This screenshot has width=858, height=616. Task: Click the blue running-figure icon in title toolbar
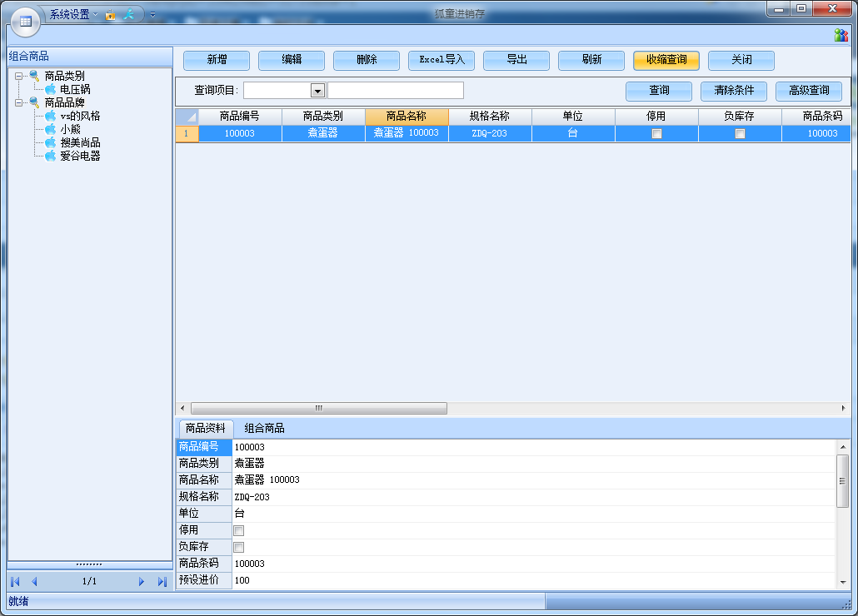click(x=129, y=14)
